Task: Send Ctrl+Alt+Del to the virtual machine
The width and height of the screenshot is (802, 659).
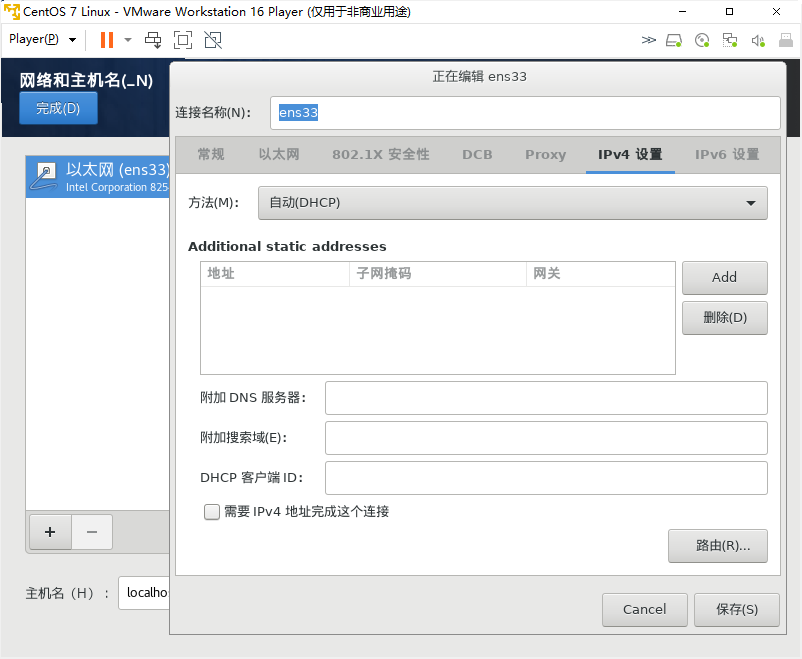Action: click(153, 40)
